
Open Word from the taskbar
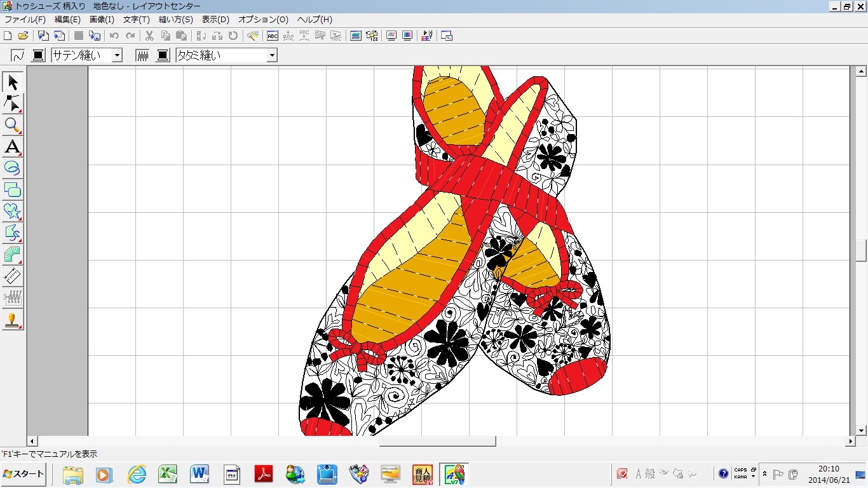[x=200, y=474]
